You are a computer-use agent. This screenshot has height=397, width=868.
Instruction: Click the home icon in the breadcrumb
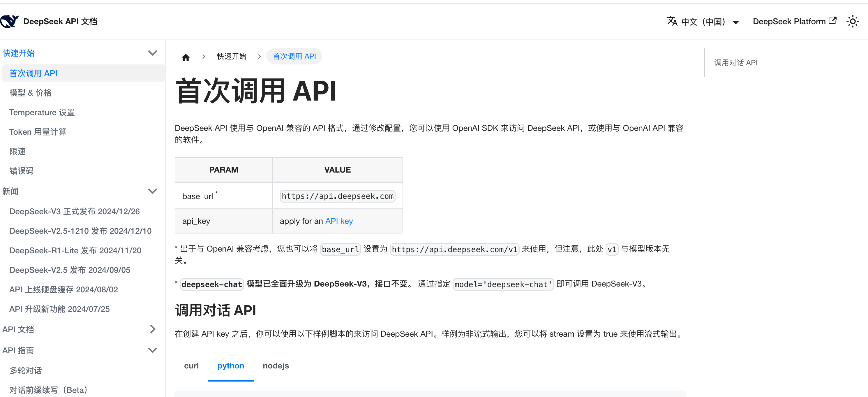click(186, 57)
